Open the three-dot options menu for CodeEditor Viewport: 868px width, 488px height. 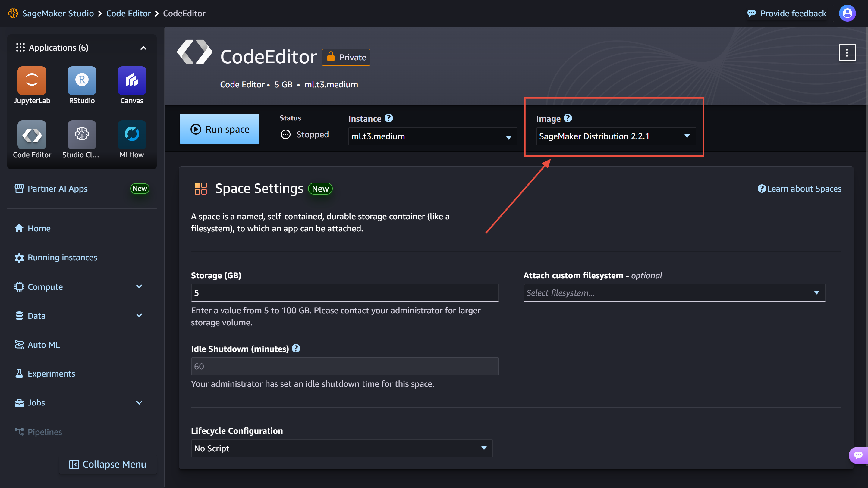coord(848,52)
